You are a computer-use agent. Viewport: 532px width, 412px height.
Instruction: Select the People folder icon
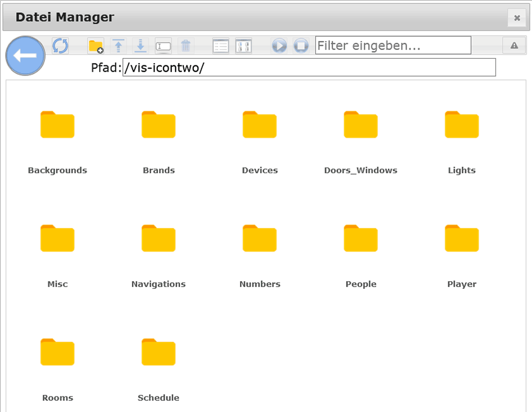coord(361,238)
